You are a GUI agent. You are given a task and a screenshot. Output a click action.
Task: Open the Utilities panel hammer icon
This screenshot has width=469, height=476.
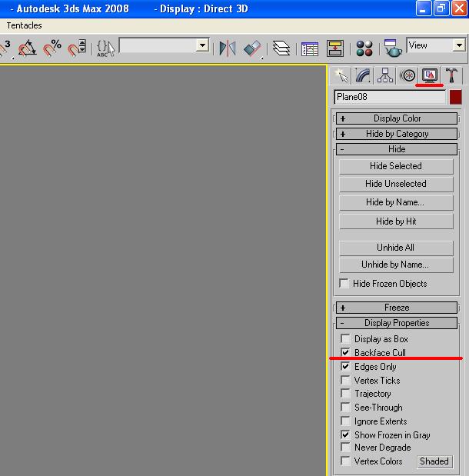click(452, 75)
